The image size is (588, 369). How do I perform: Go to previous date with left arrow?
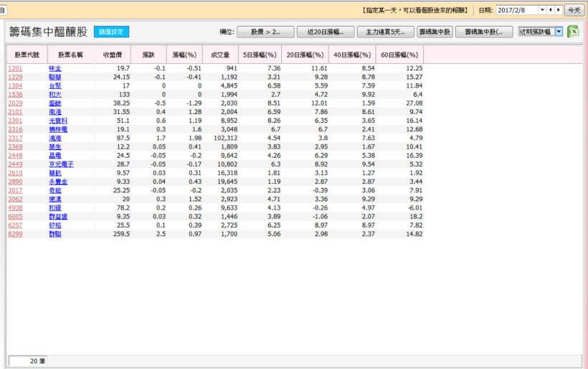click(551, 10)
